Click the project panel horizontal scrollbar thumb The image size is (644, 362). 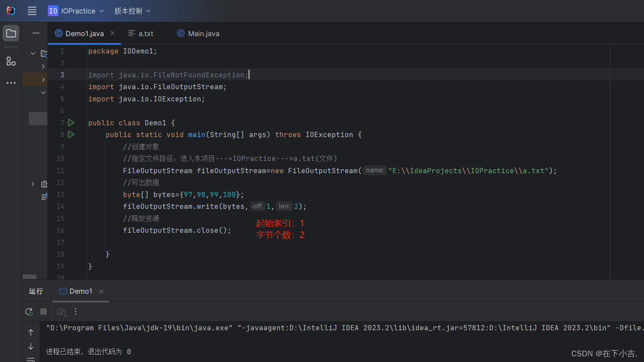(x=30, y=277)
